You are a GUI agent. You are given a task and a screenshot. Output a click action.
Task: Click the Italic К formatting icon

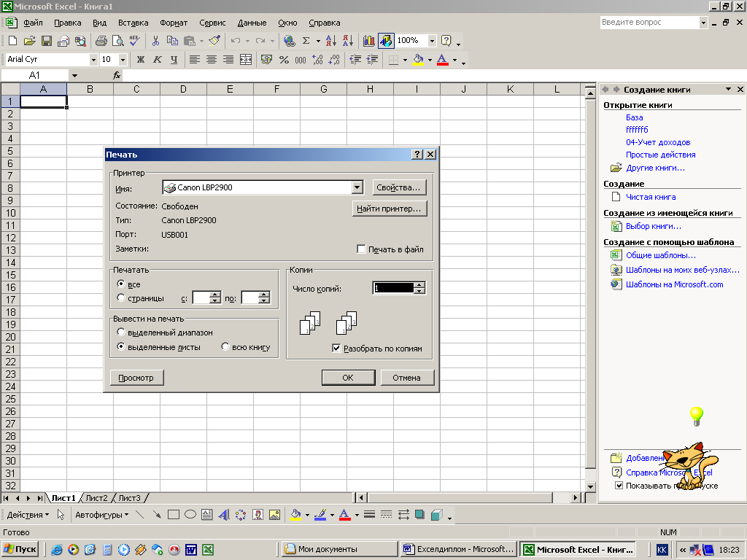(x=158, y=60)
